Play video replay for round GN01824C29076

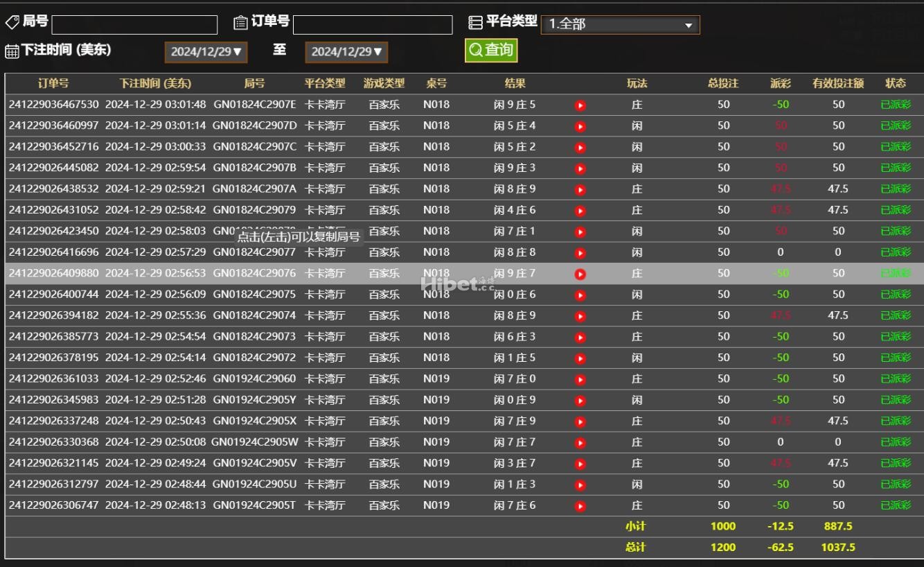(580, 274)
